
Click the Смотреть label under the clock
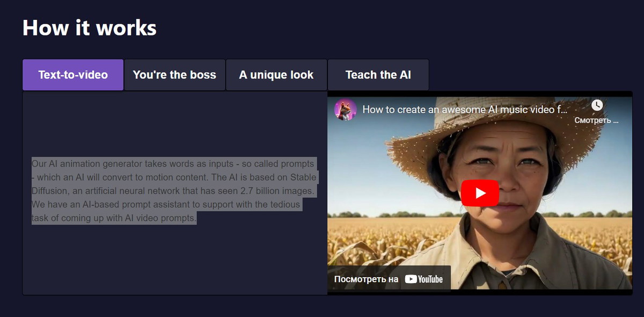596,120
